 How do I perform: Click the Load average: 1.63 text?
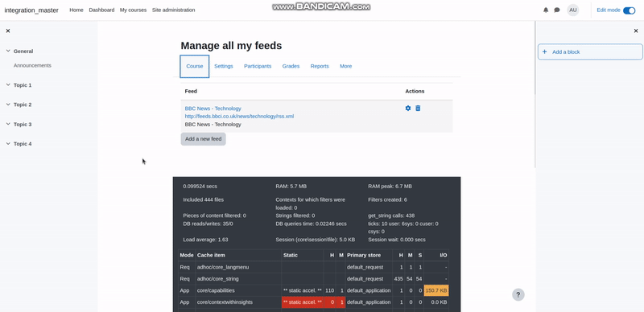pyautogui.click(x=205, y=240)
